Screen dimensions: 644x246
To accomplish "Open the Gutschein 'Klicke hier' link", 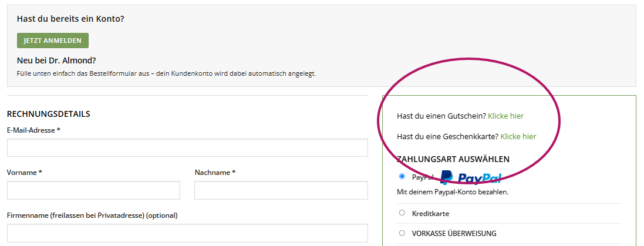I will pos(505,116).
